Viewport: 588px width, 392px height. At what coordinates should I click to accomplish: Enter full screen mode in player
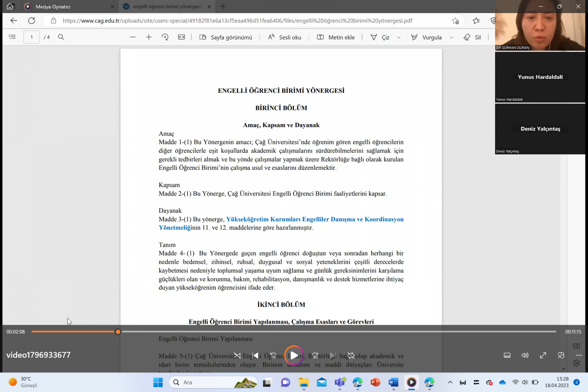coord(543,355)
